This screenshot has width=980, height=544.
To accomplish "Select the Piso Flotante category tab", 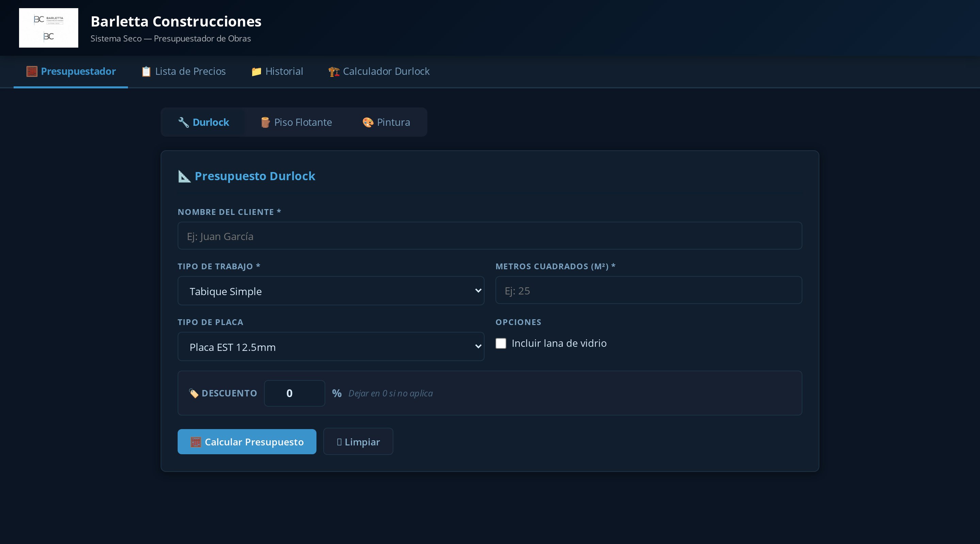I will pyautogui.click(x=296, y=122).
